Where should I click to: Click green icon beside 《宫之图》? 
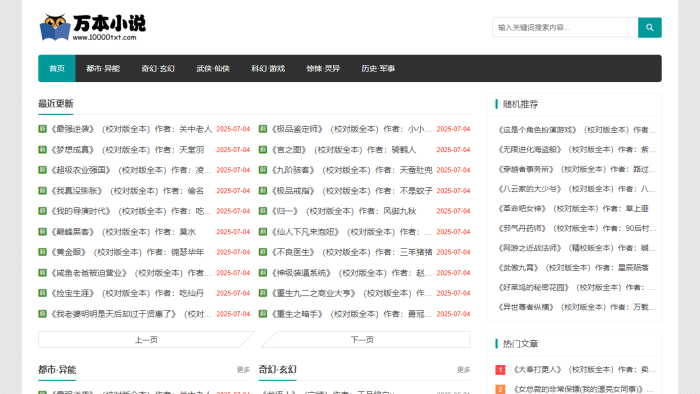coord(263,149)
